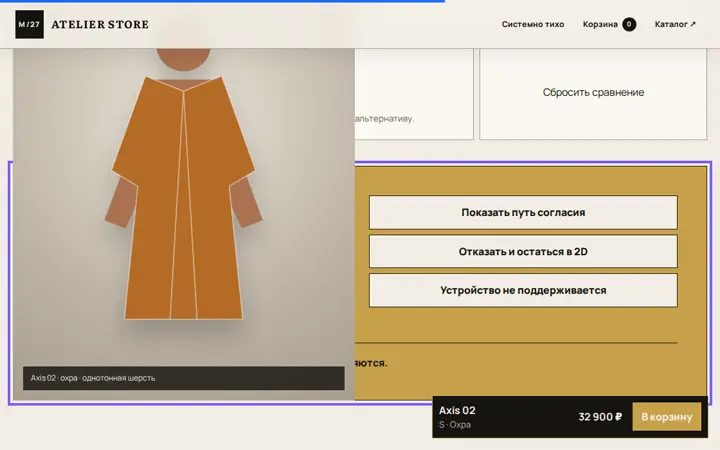
Task: Add Axis 02 with В корзину button
Action: coord(667,417)
